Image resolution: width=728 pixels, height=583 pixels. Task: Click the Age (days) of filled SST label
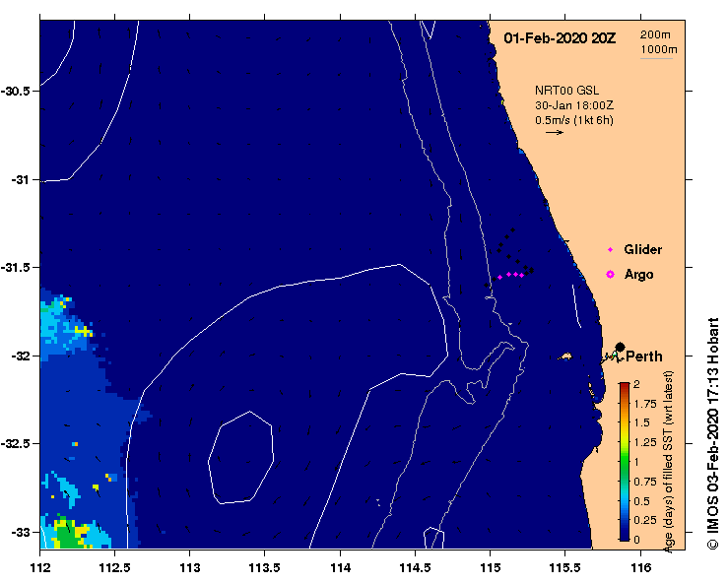click(668, 462)
